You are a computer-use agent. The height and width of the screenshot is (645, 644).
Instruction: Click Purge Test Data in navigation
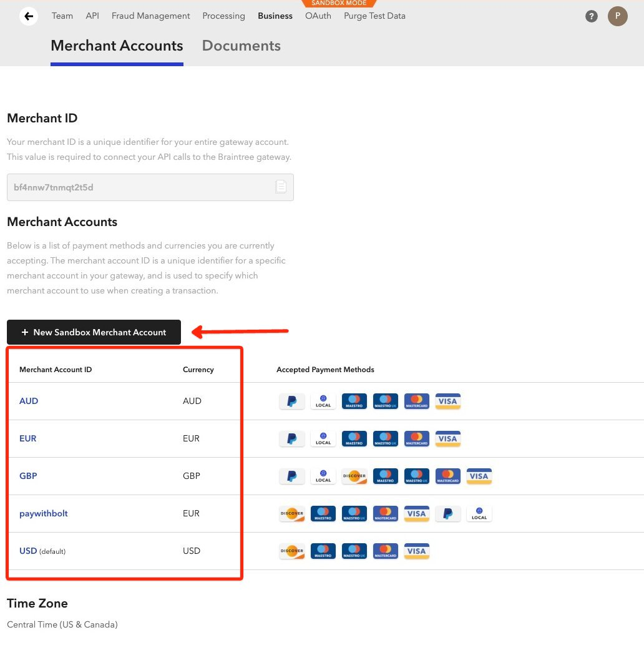click(374, 16)
